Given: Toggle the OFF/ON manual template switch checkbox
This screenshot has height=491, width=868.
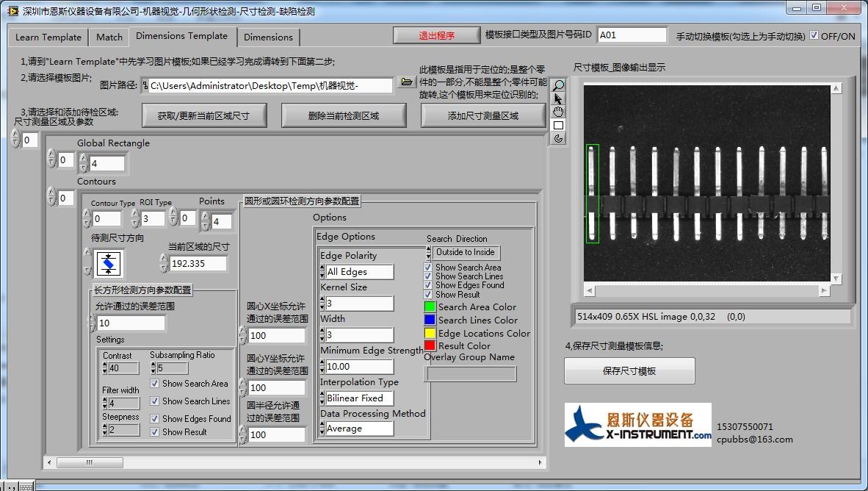Looking at the screenshot, I should point(814,35).
